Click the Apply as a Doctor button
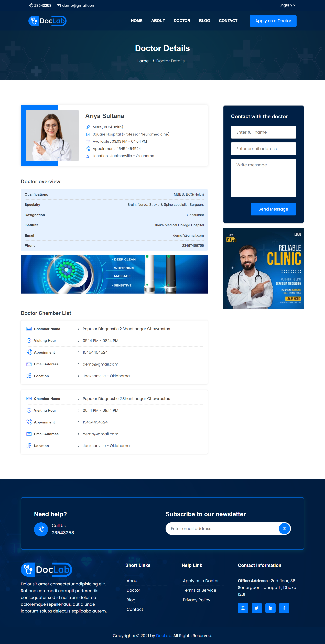This screenshot has width=325, height=644. coord(273,21)
